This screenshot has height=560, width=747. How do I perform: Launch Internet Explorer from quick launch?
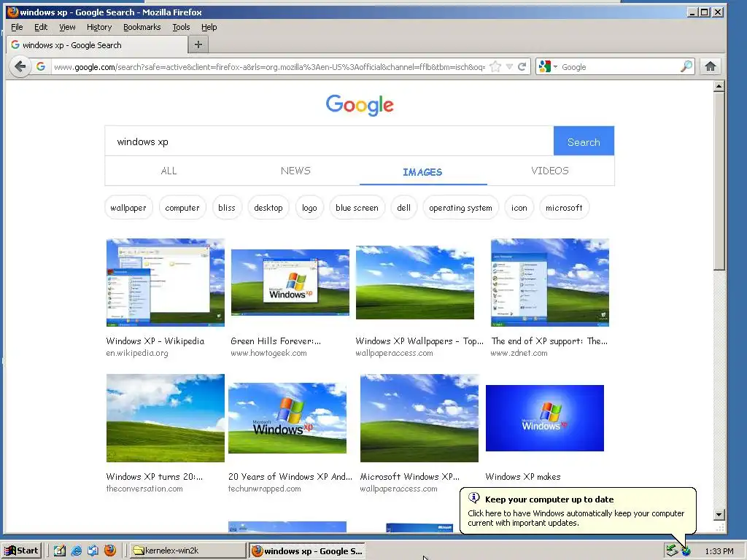point(76,551)
